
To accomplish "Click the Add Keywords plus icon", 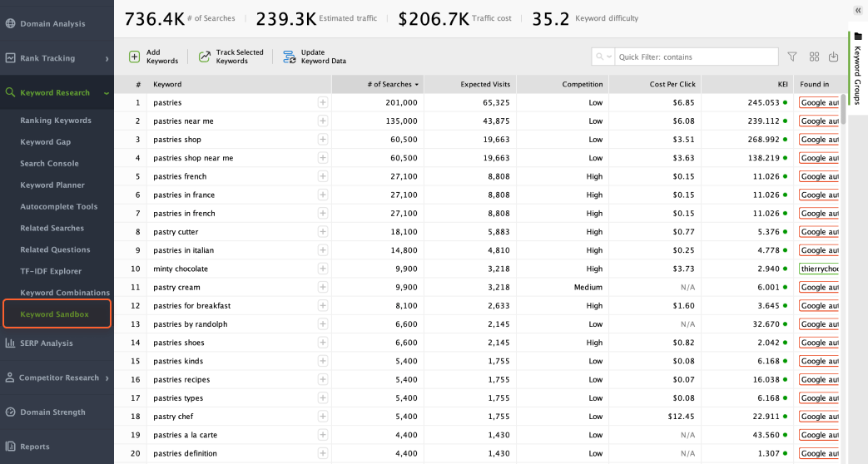I will pyautogui.click(x=134, y=57).
